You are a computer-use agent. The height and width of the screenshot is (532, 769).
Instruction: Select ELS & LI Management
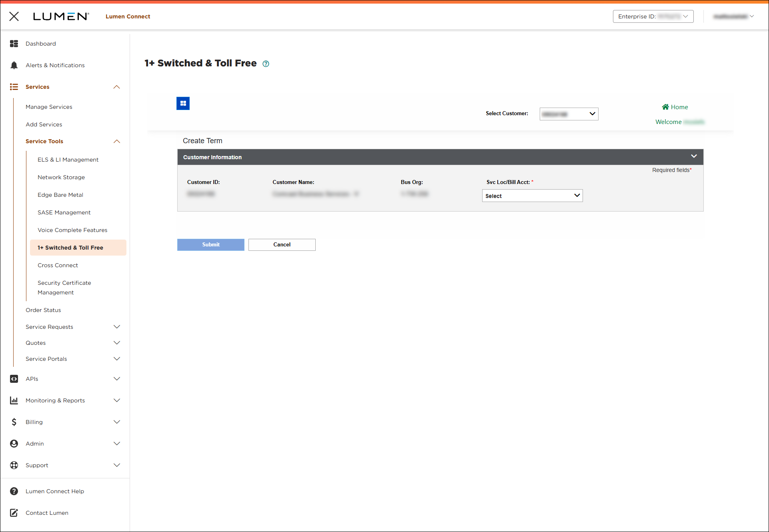pyautogui.click(x=68, y=160)
